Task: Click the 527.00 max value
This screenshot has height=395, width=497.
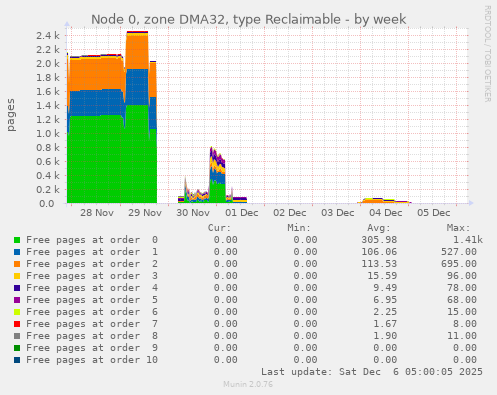Action: click(459, 252)
